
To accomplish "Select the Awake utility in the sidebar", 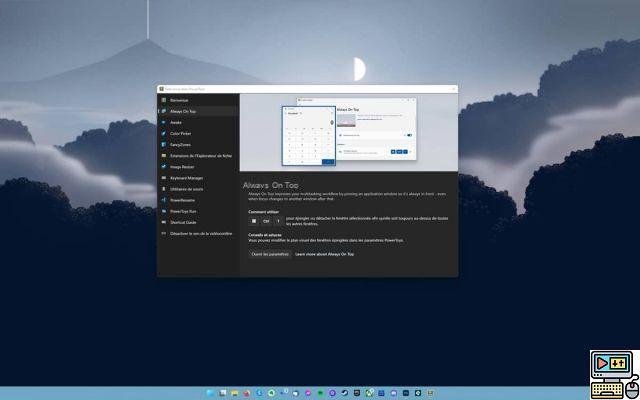I will [198, 122].
